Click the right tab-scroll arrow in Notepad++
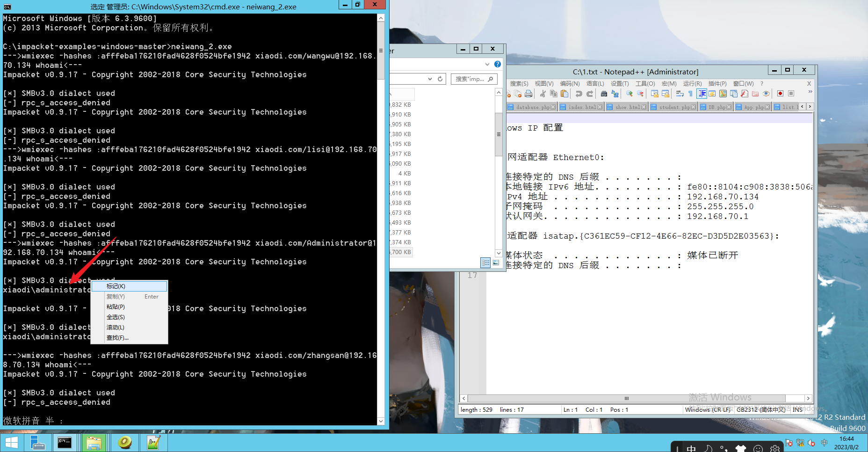868x452 pixels. pyautogui.click(x=809, y=107)
